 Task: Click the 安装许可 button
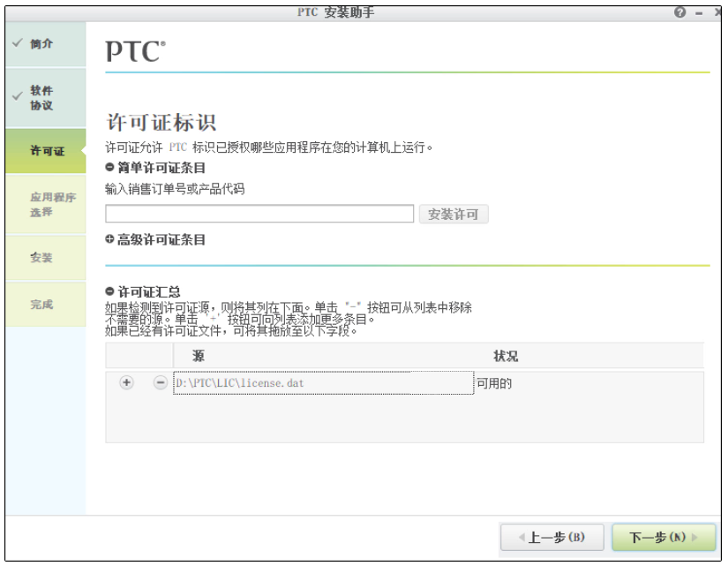click(x=453, y=212)
